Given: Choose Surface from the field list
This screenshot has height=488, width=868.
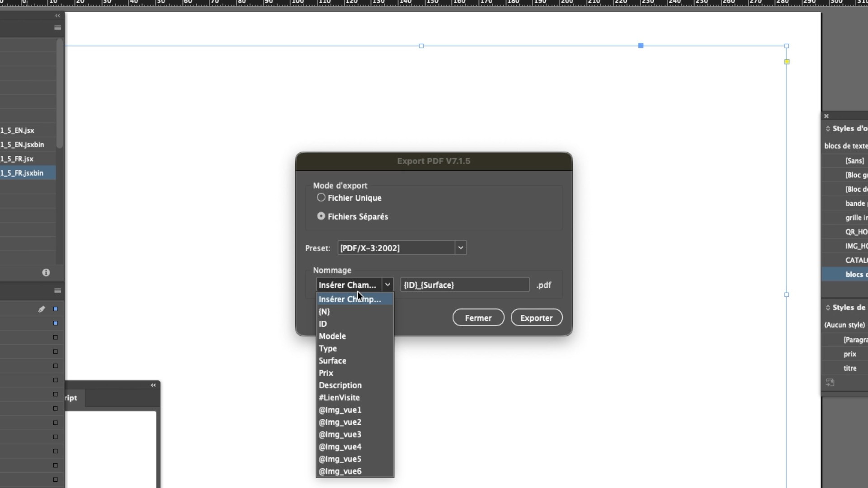Looking at the screenshot, I should [x=332, y=361].
